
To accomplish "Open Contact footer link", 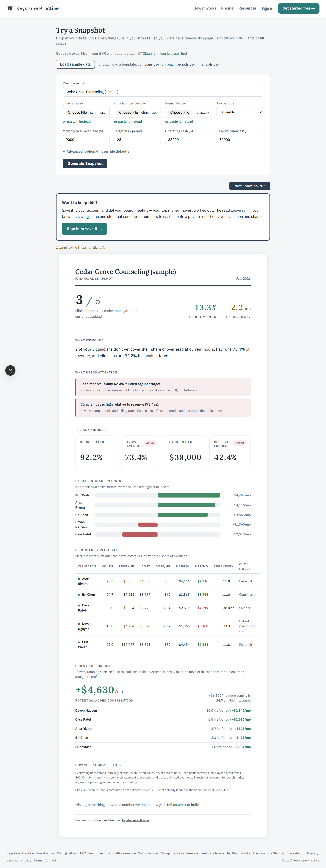I will (50, 860).
